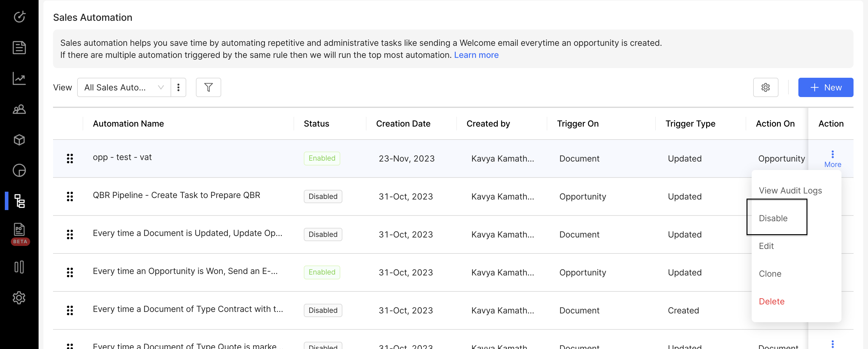Select Disable from the context menu

(773, 218)
